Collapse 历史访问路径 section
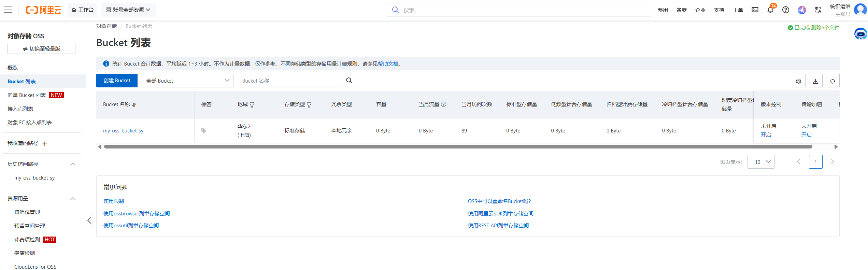Screen dimensions: 868x270 [x=73, y=164]
